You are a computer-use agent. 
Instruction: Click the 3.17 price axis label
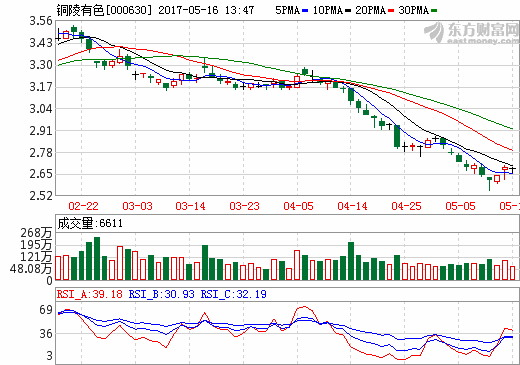[41, 87]
